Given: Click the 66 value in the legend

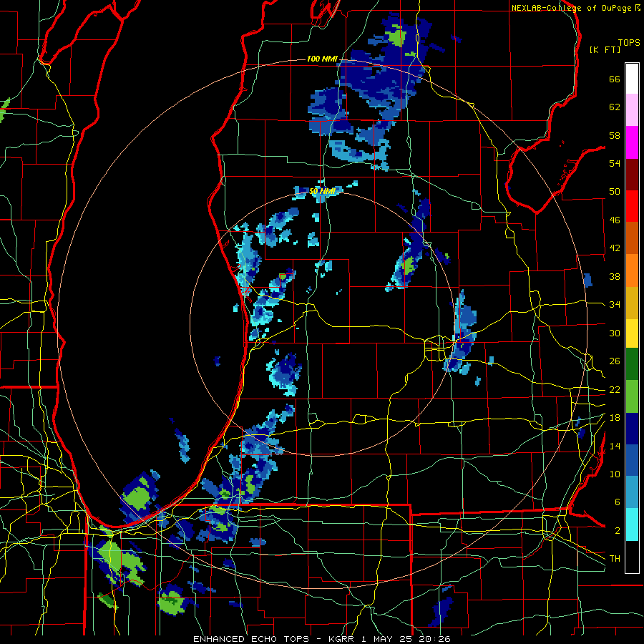Looking at the screenshot, I should click(x=615, y=79).
